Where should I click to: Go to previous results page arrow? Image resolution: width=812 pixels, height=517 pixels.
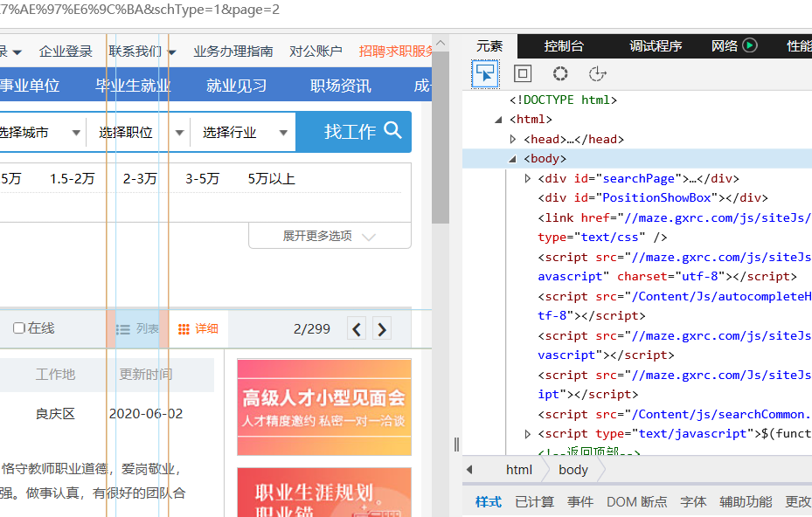tap(357, 328)
